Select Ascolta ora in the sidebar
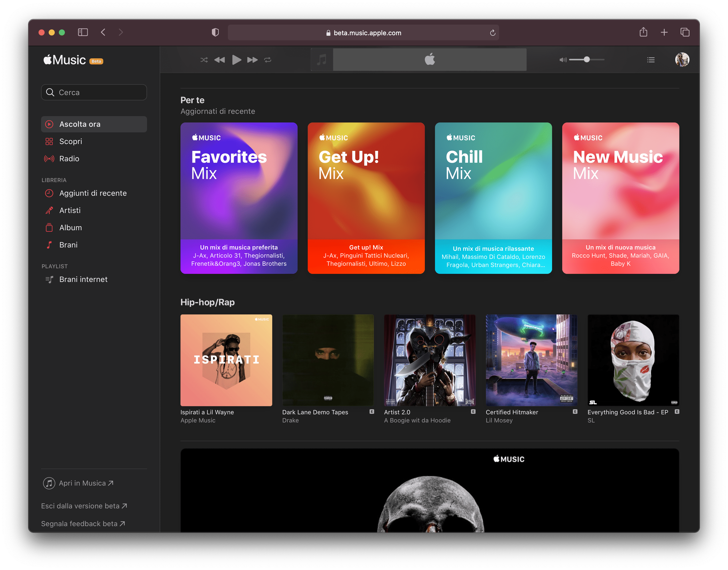The image size is (728, 570). (x=94, y=124)
